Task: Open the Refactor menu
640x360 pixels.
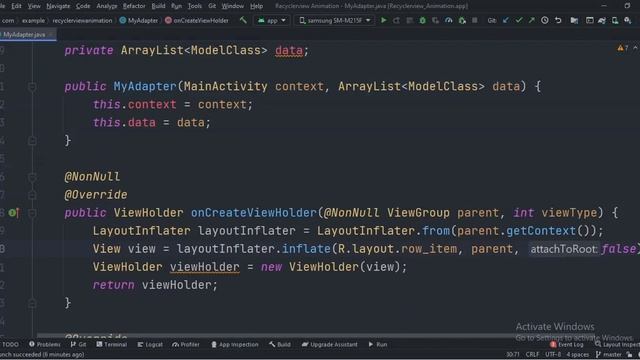Action: pyautogui.click(x=134, y=6)
